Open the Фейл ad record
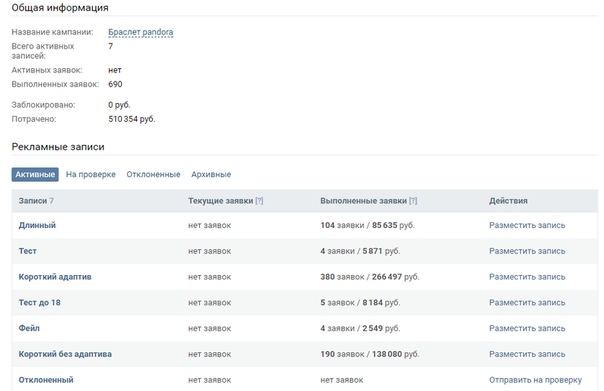Screen dimensions: 604x391 click(29, 329)
